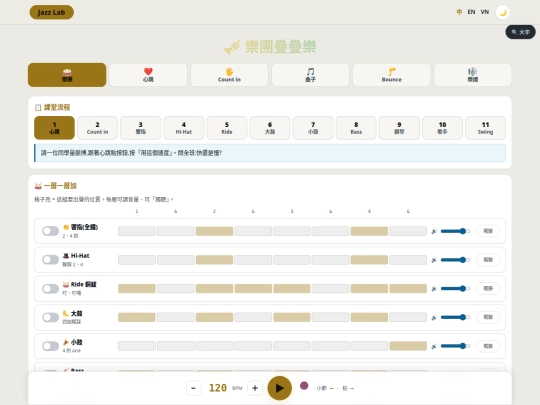This screenshot has width=540, height=405.
Task: Switch language to VN
Action: [485, 12]
